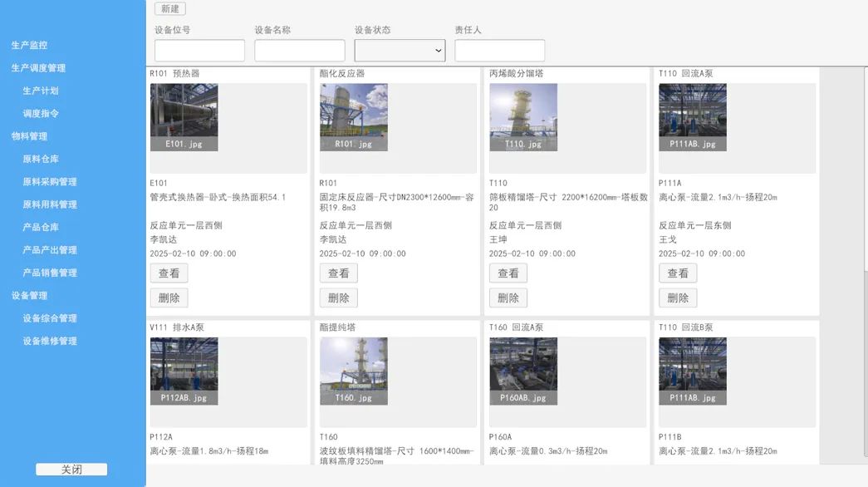Image resolution: width=868 pixels, height=487 pixels.
Task: Open 设备维修管理 submenu item
Action: (x=49, y=341)
